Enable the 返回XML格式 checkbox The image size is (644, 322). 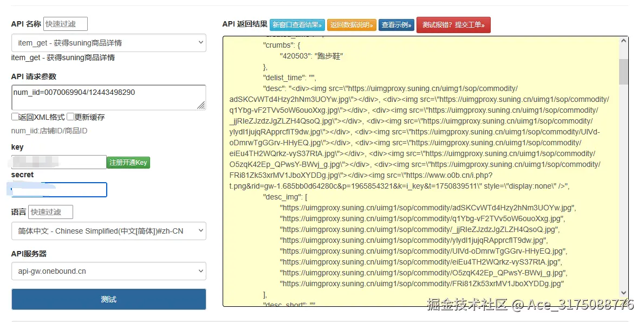[15, 117]
